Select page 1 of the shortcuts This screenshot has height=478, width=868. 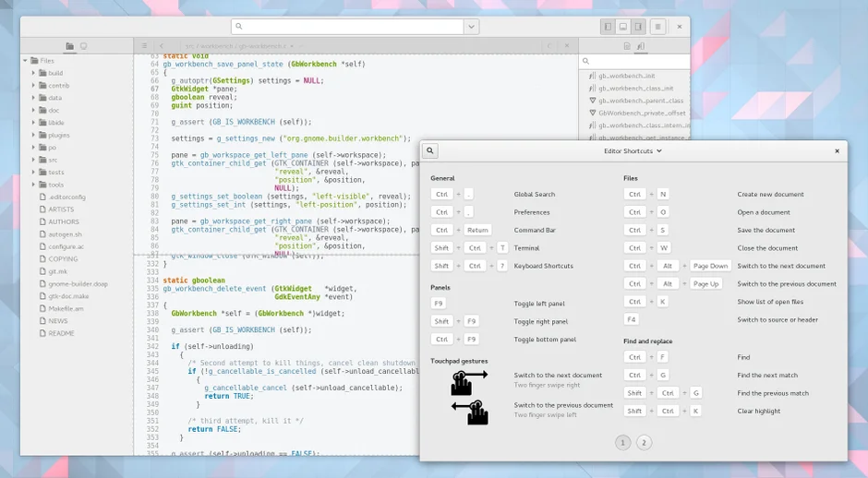623,443
